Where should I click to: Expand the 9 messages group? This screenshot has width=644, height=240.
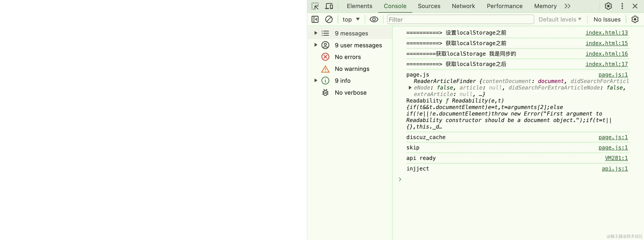point(316,33)
